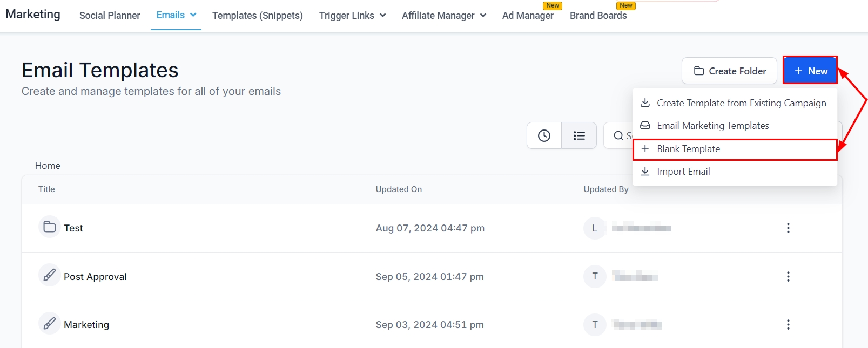
Task: Click the Marketing template brush icon
Action: coord(50,324)
